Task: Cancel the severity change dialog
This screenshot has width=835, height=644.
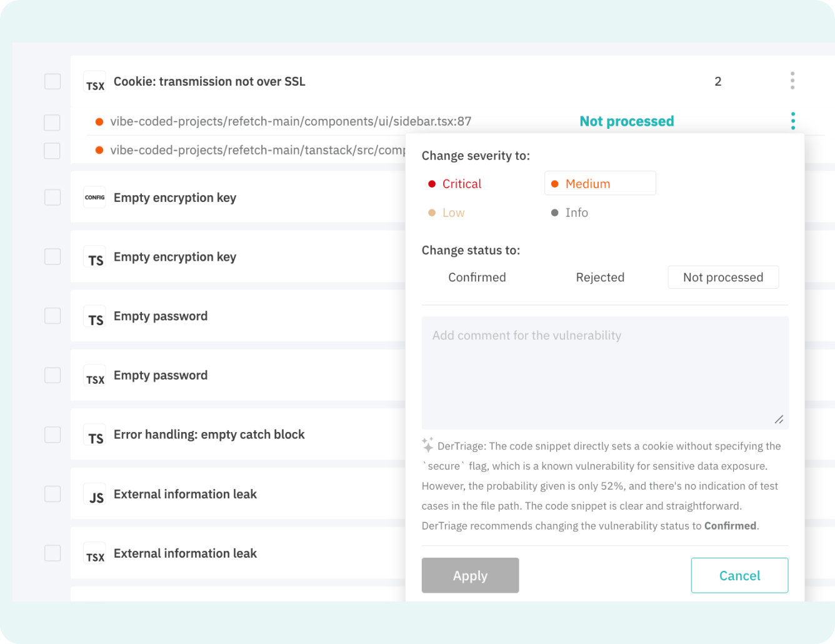Action: click(739, 575)
